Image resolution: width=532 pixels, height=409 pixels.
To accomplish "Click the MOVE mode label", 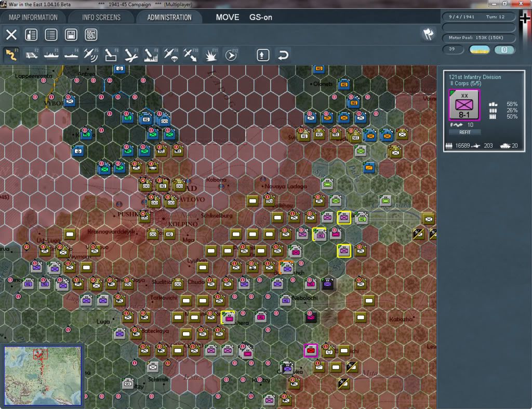I will click(x=228, y=17).
